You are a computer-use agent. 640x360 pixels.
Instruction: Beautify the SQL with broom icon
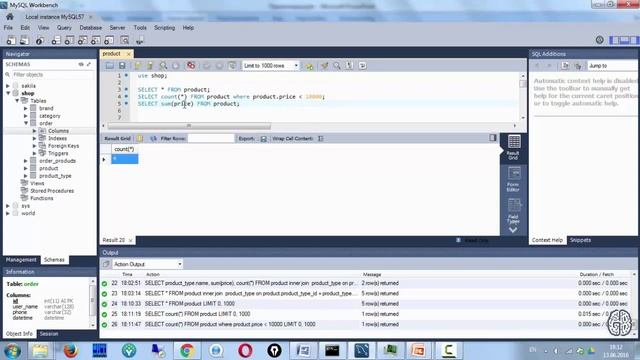pos(324,65)
